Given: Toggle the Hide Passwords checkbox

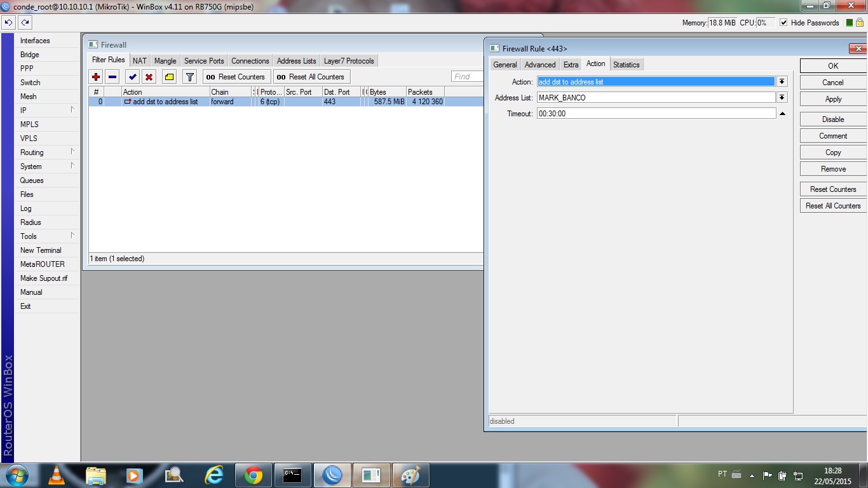Looking at the screenshot, I should point(783,23).
